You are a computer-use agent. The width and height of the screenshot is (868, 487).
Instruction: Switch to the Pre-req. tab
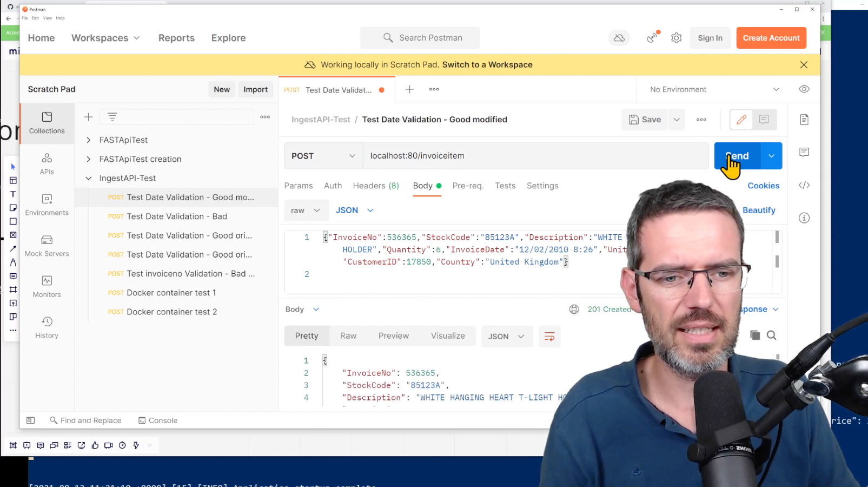(x=468, y=186)
